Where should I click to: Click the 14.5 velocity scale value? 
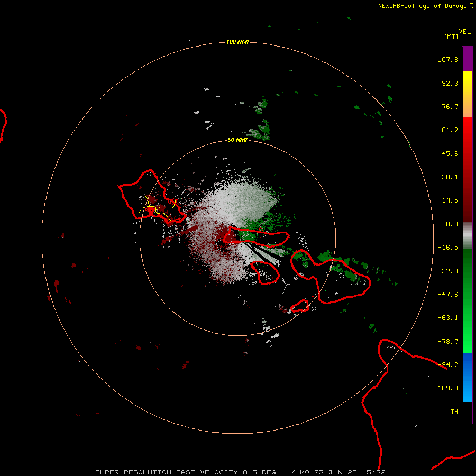(x=450, y=200)
